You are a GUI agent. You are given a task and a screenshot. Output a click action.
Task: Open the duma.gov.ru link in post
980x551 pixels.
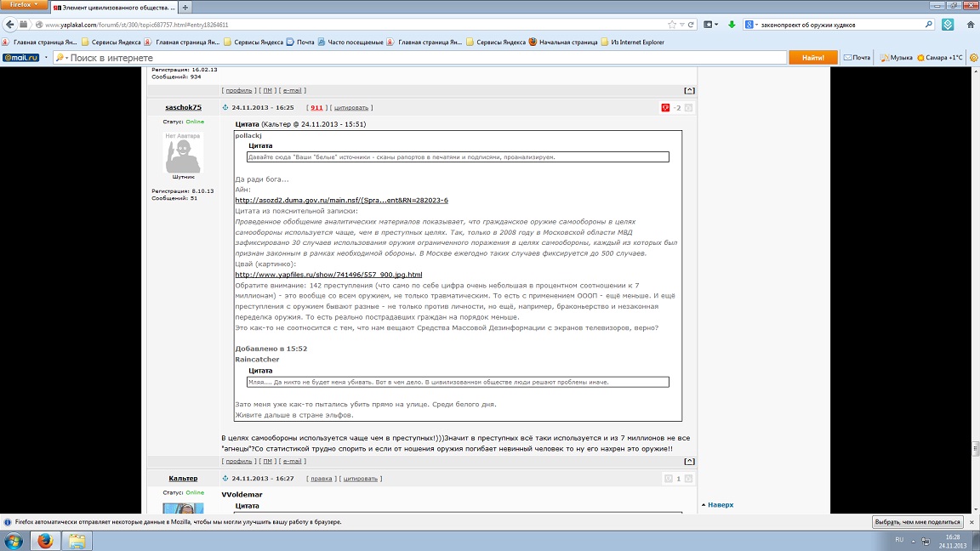[341, 200]
